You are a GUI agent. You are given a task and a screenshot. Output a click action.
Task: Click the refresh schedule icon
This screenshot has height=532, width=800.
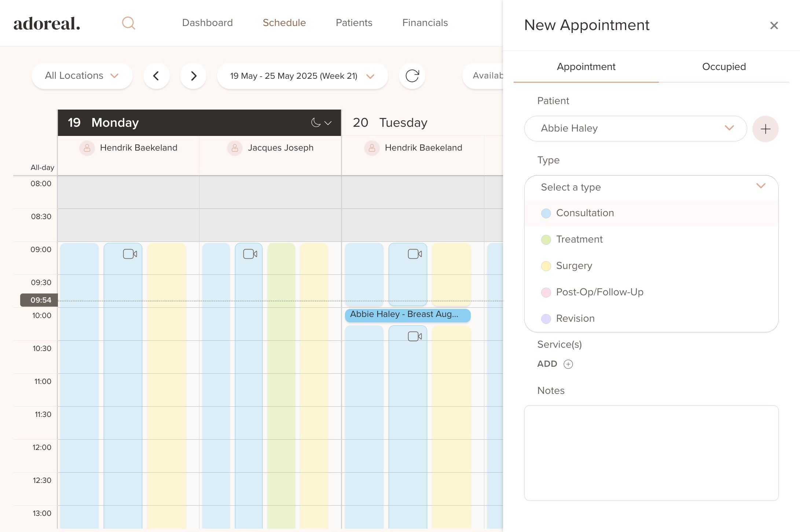[412, 76]
